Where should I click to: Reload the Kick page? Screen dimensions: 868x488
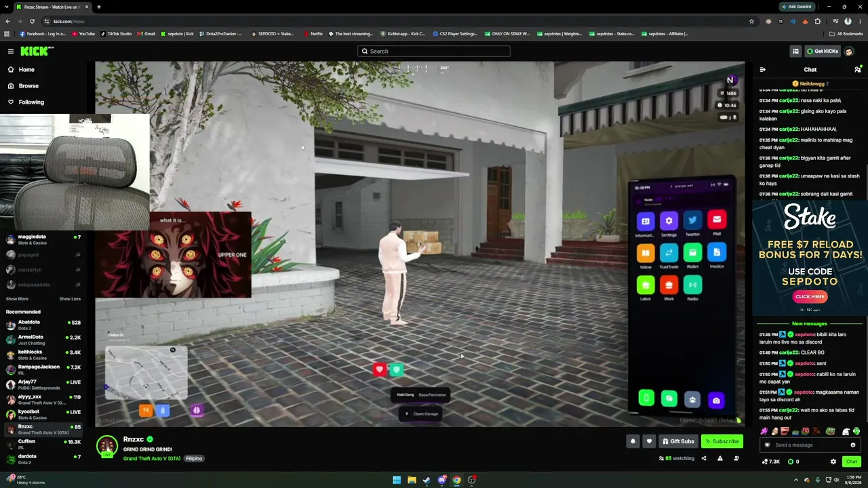[x=32, y=21]
